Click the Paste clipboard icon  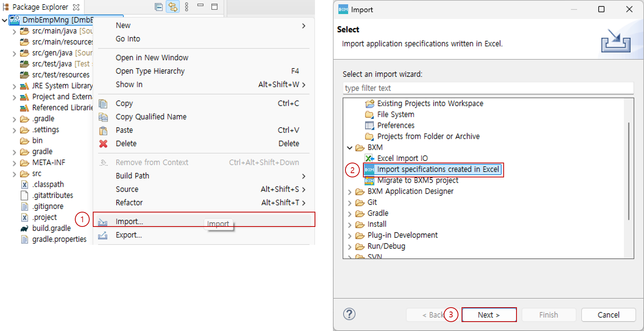pyautogui.click(x=103, y=130)
